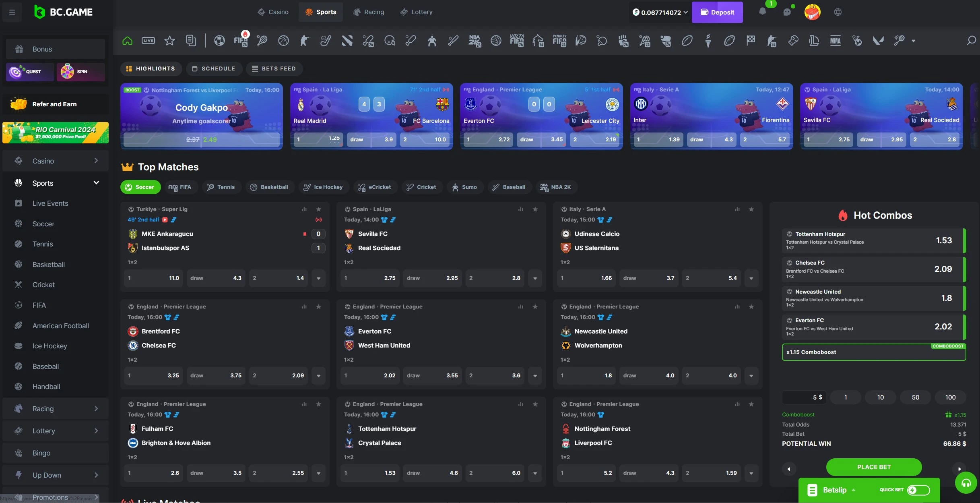Favorite the Udinese Calcio match

pos(751,209)
